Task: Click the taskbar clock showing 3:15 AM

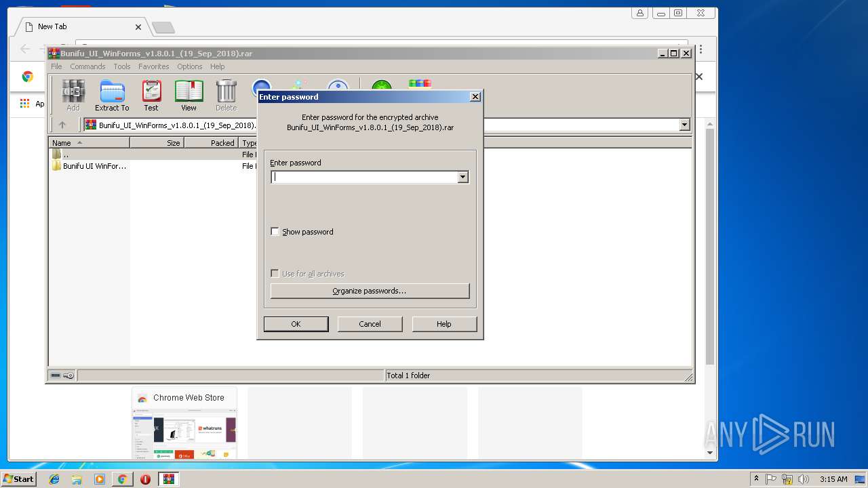Action: tap(833, 479)
